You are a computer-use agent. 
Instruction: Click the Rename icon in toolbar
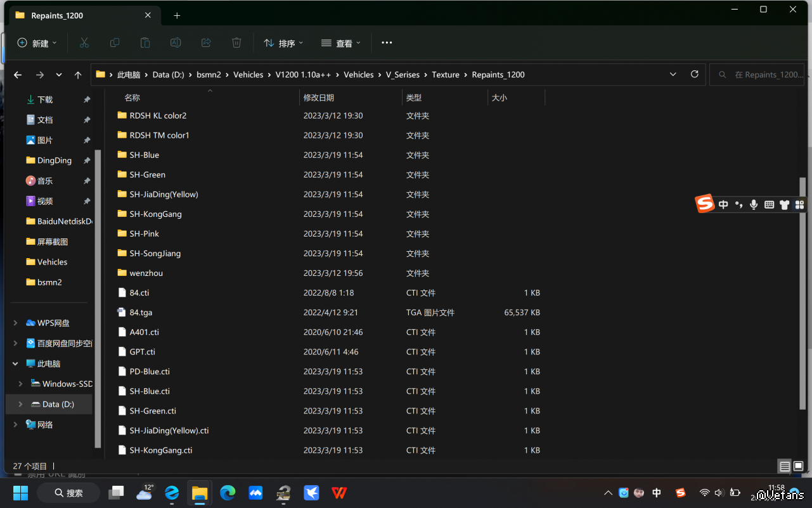[176, 42]
